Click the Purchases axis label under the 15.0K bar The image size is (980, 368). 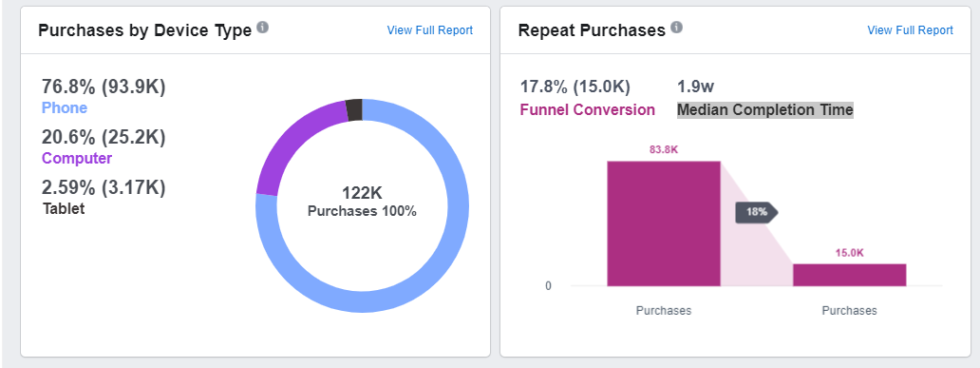click(849, 310)
